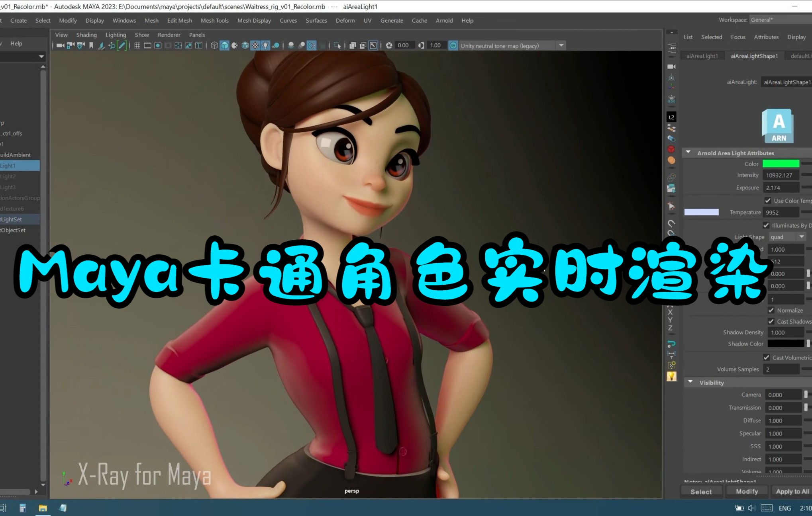Image resolution: width=812 pixels, height=516 pixels.
Task: Open the Unity neutral tone-map dropdown
Action: click(x=561, y=45)
